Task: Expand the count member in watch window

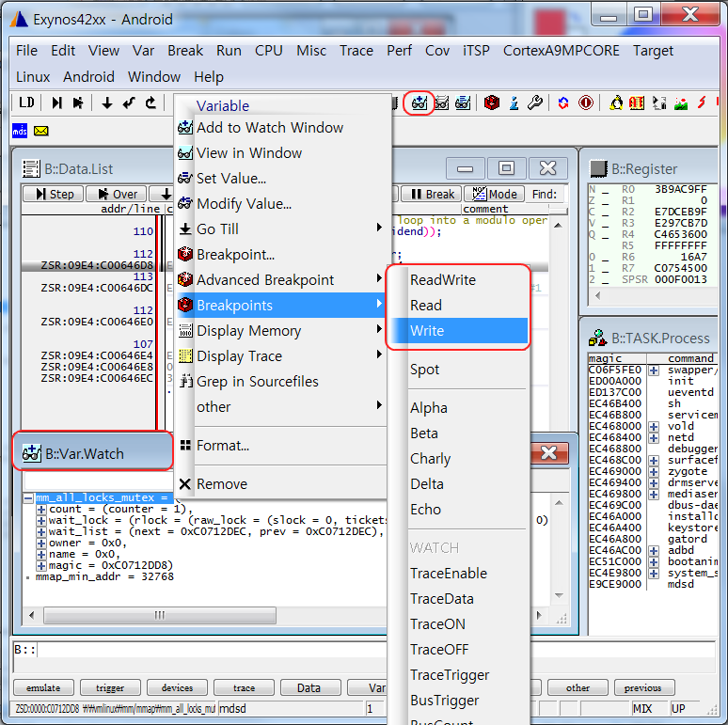Action: pos(41,510)
